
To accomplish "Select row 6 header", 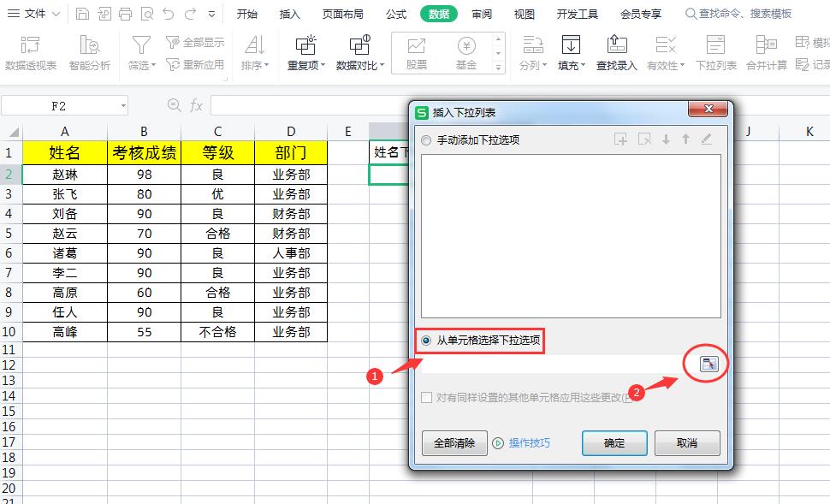I will (x=9, y=253).
